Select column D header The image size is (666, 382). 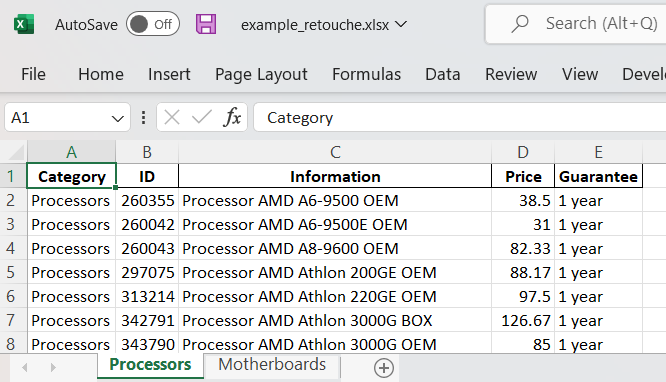[523, 152]
